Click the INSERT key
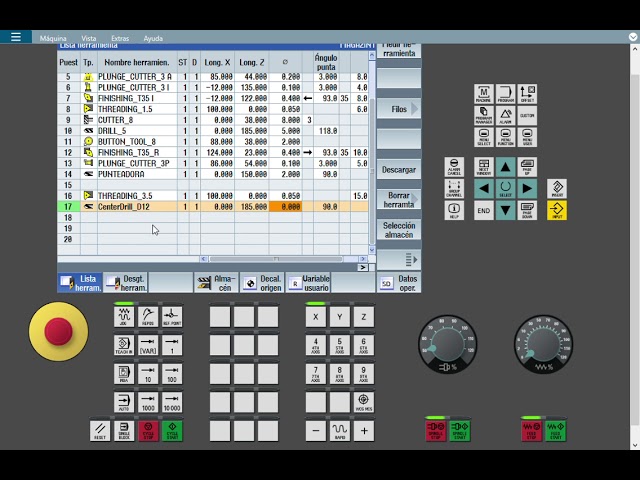Viewport: 640px width, 480px height. click(x=557, y=189)
